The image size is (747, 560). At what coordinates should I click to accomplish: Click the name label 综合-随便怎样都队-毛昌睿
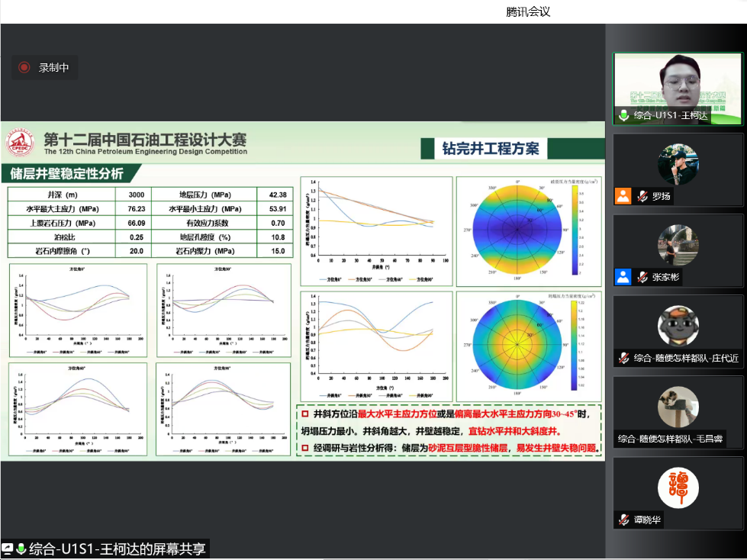(x=671, y=439)
